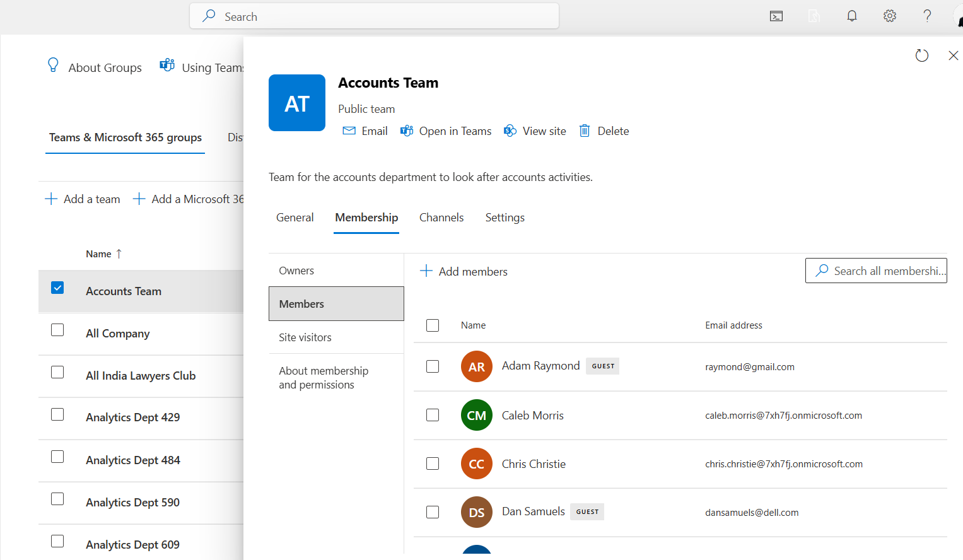Select the Adam Raymond member checkbox
Screen dimensions: 963x560
433,366
